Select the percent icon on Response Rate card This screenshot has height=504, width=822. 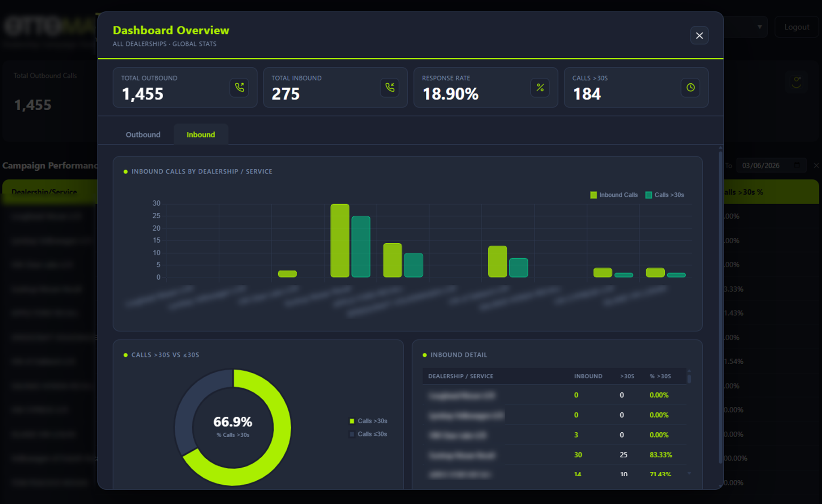[x=540, y=88]
